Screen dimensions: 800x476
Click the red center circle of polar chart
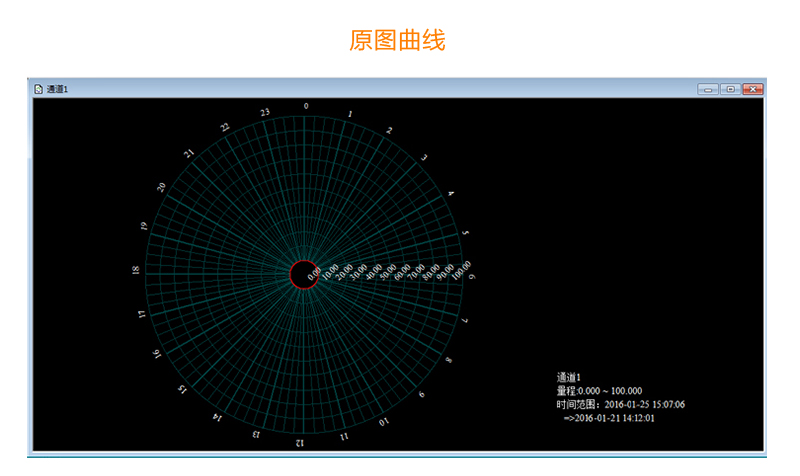tap(305, 274)
